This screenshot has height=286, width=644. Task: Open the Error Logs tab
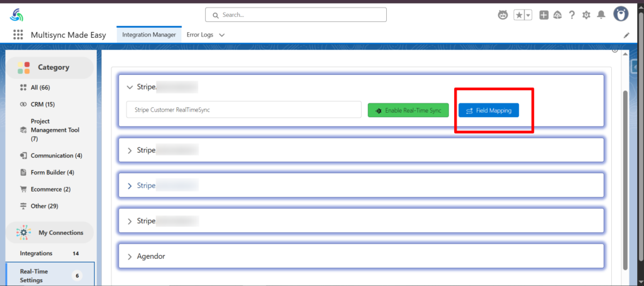pos(200,35)
